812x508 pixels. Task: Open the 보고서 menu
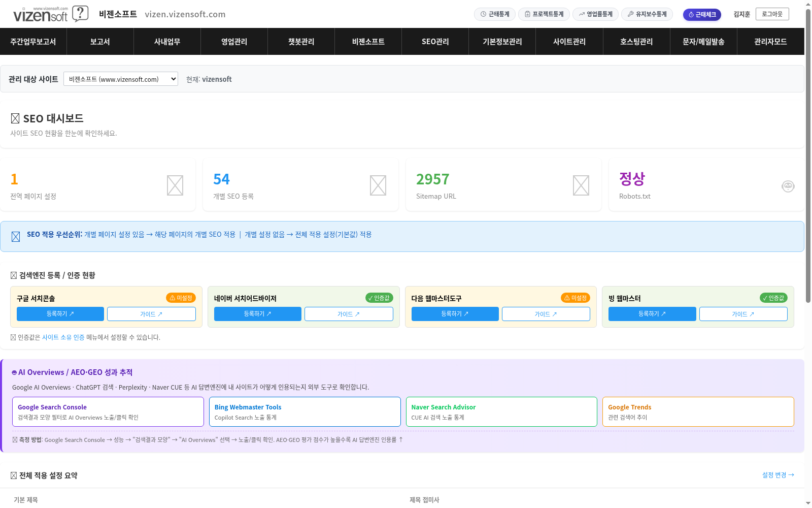pos(100,42)
